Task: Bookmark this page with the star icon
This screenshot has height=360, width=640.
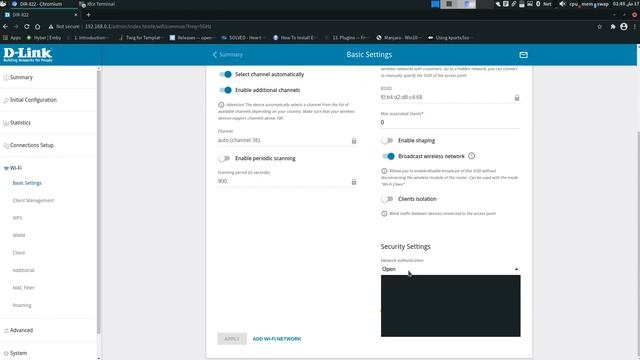Action: click(600, 27)
